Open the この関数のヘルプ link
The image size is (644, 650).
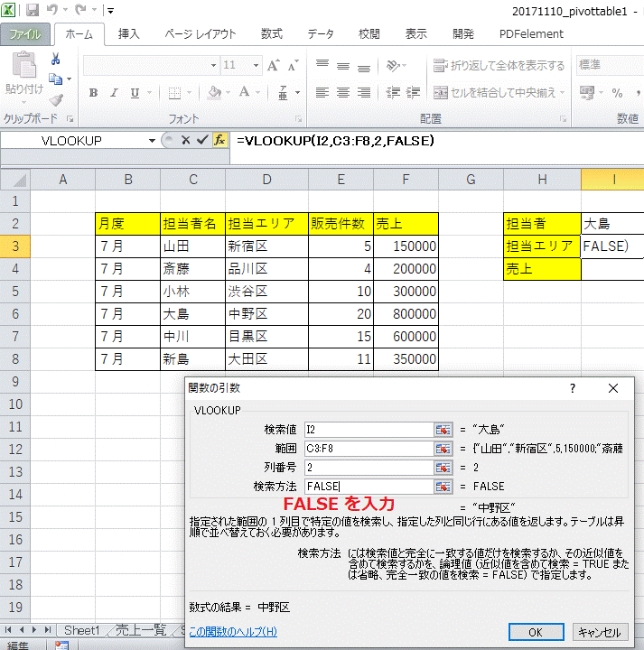[232, 631]
